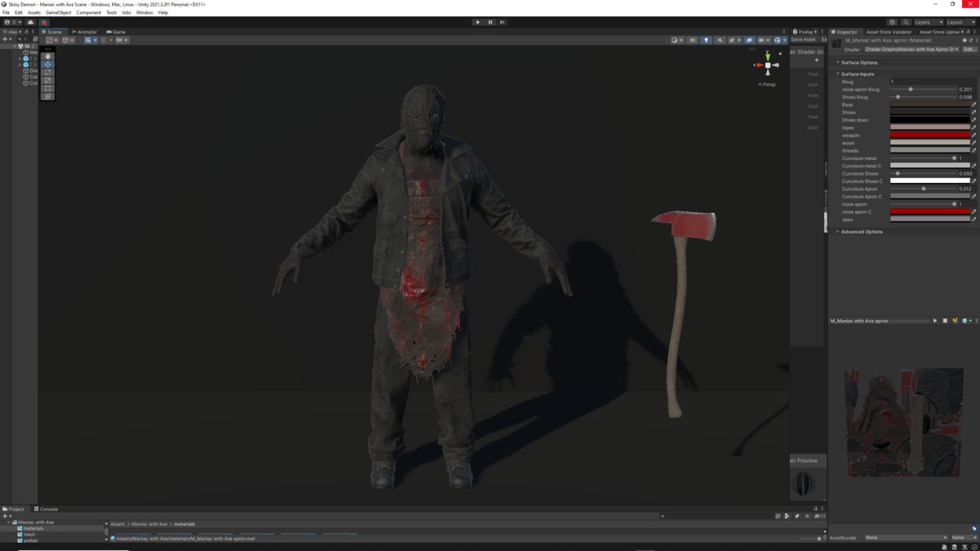
Task: Open the Shader dropdown in the Inspector
Action: tap(911, 49)
